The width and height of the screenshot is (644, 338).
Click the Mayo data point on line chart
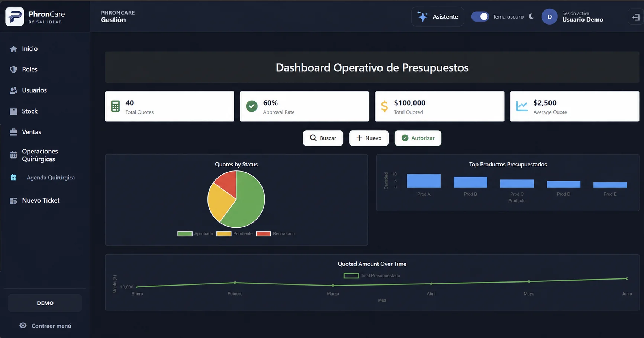(529, 281)
